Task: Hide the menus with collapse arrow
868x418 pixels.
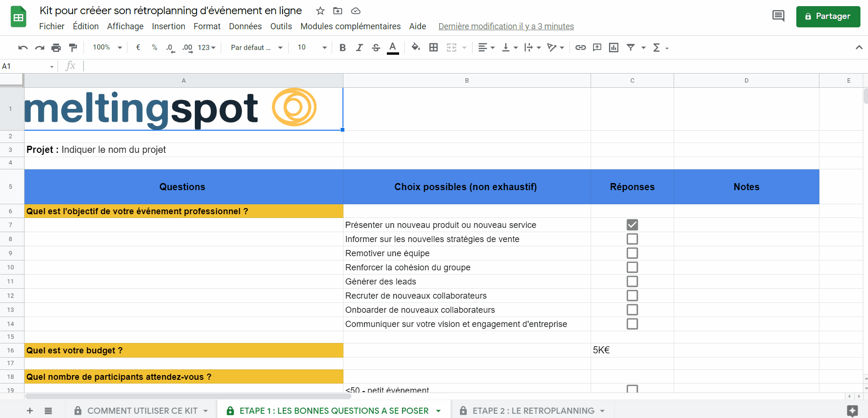Action: pyautogui.click(x=859, y=48)
